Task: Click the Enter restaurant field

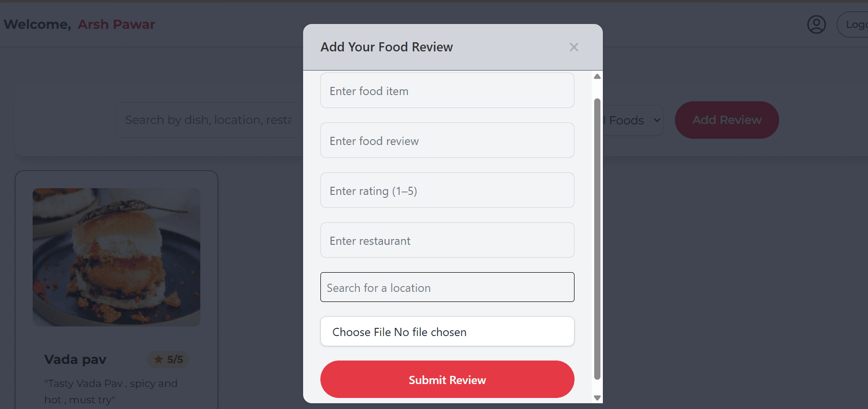Action: [x=447, y=241]
